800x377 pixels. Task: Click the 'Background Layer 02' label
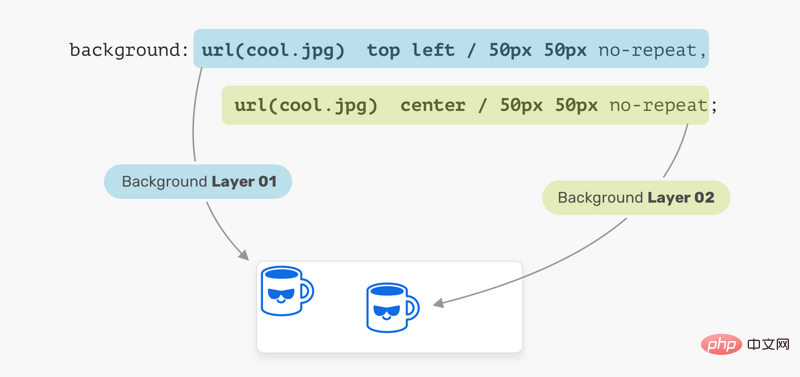[636, 197]
